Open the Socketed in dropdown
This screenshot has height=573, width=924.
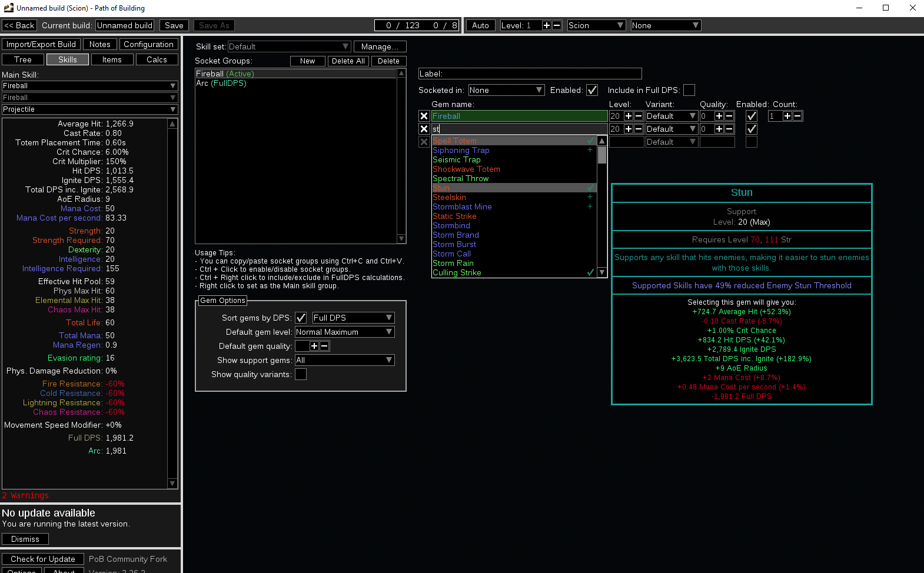506,90
